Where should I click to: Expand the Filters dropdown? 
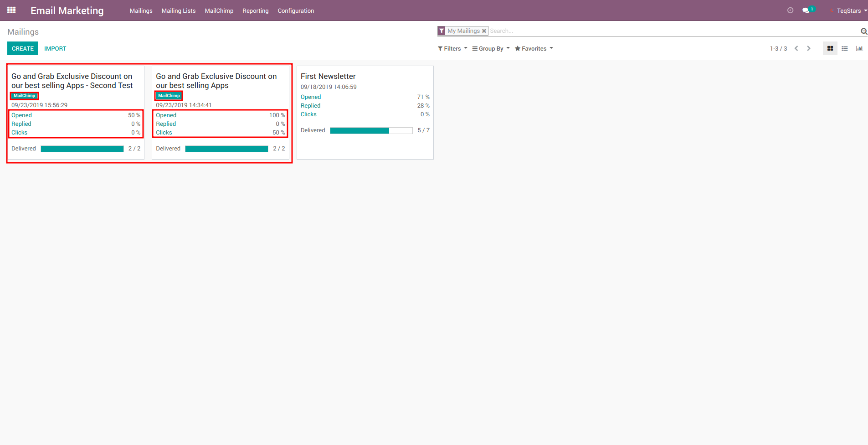[x=452, y=48]
